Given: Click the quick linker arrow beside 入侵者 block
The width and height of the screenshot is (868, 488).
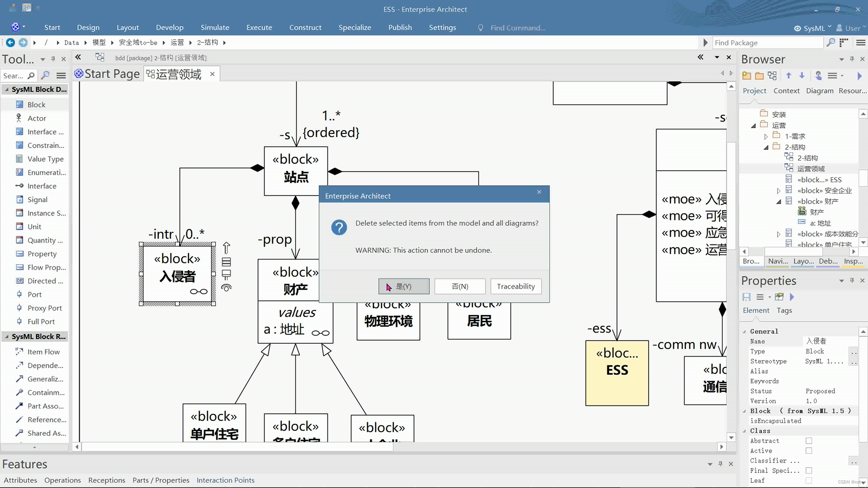Looking at the screenshot, I should coord(226,248).
